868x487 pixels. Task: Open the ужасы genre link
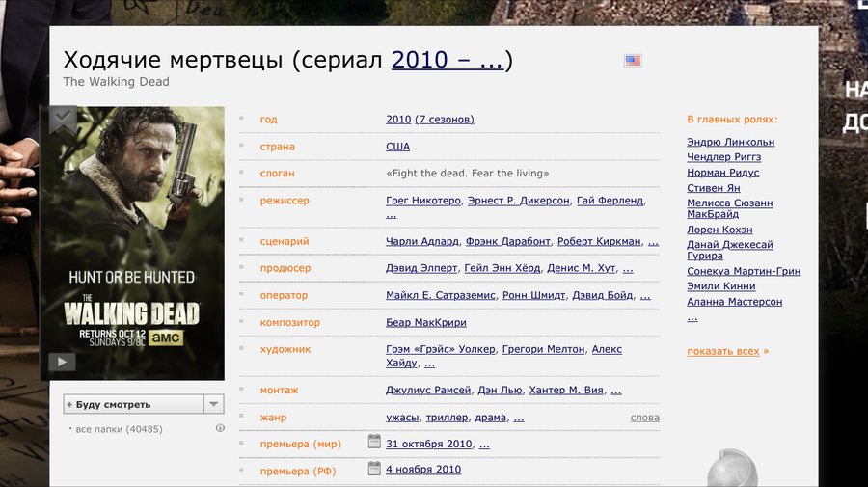coord(402,418)
